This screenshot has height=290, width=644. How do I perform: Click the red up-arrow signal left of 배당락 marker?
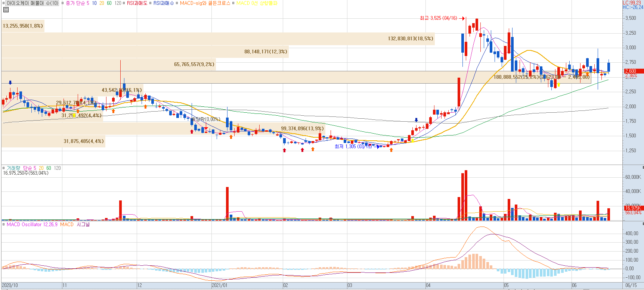[192, 131]
